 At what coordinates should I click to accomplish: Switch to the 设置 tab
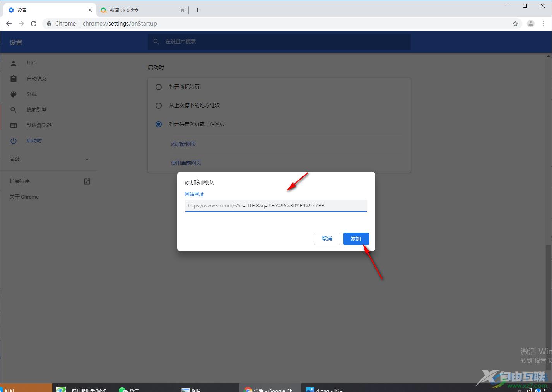50,10
